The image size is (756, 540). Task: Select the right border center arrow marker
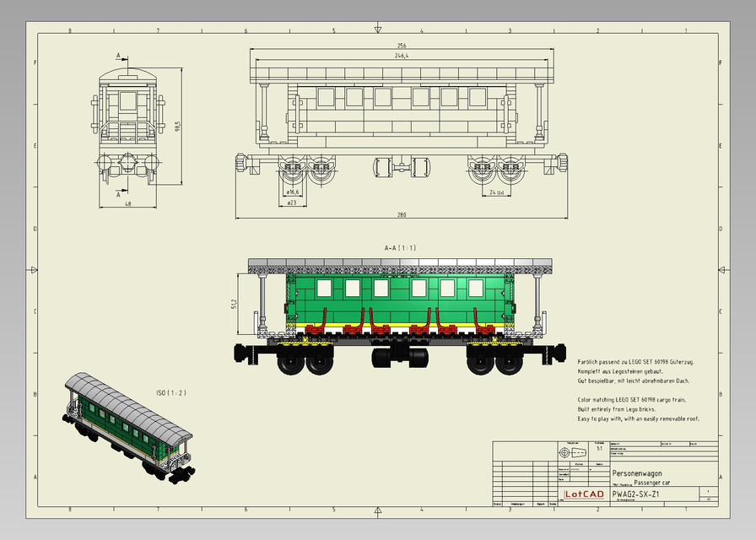click(723, 270)
